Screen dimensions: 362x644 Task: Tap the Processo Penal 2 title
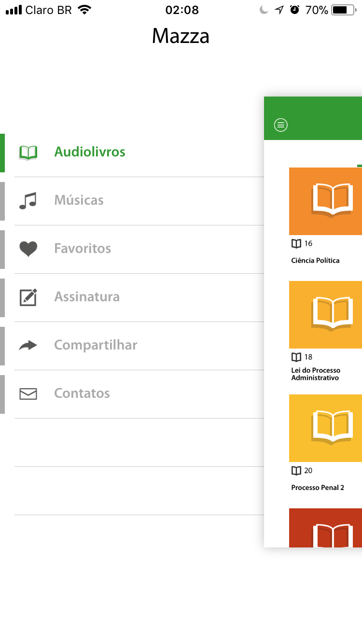click(x=318, y=488)
